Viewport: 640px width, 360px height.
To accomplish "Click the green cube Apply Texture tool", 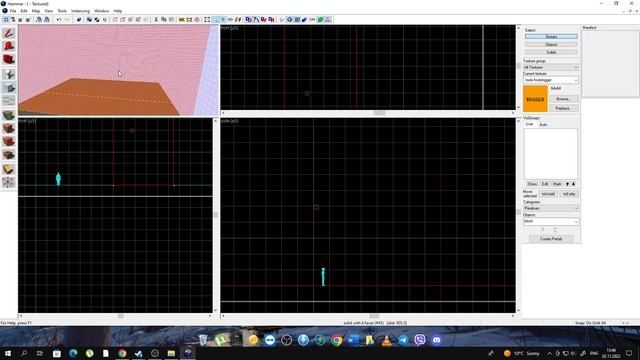I will [9, 115].
